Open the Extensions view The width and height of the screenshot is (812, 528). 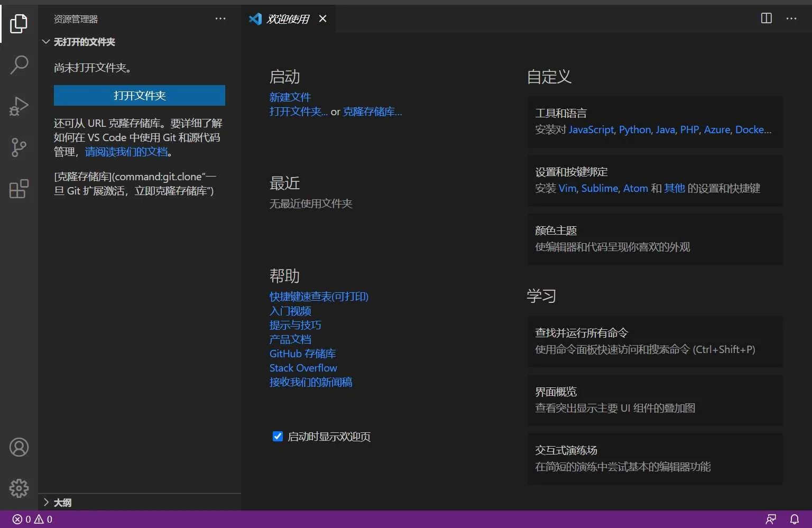pos(19,189)
